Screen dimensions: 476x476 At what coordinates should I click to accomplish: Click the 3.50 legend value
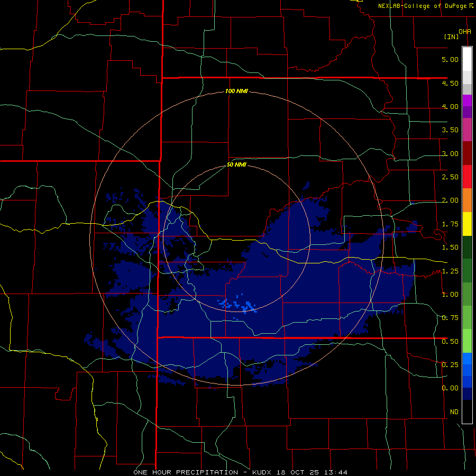click(450, 130)
